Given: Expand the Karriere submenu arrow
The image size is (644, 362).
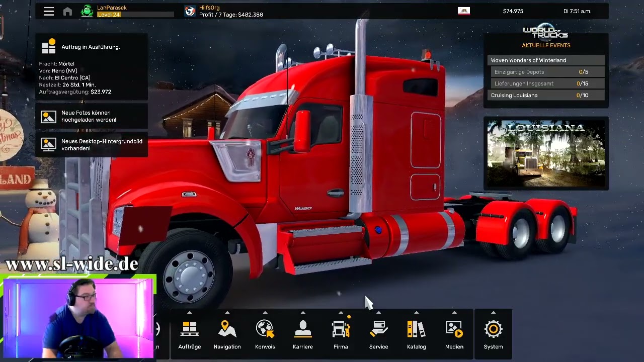Looking at the screenshot, I should 303,313.
